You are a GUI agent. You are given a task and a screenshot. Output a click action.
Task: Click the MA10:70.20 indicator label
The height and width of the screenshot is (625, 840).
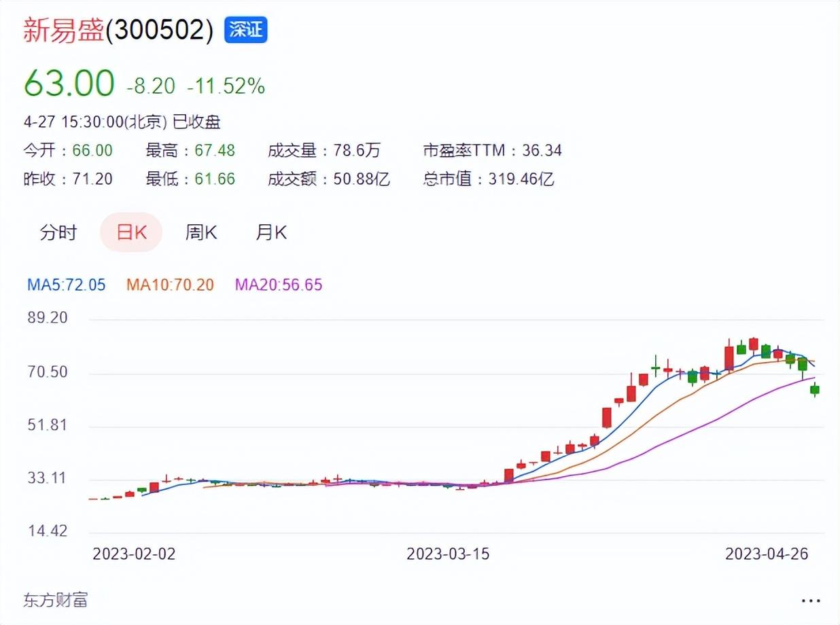click(x=170, y=285)
